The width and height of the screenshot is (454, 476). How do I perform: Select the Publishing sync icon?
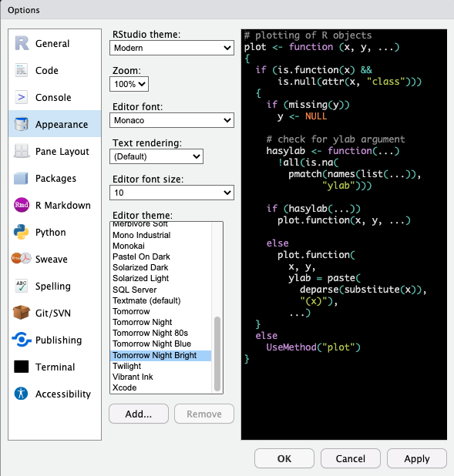(22, 340)
